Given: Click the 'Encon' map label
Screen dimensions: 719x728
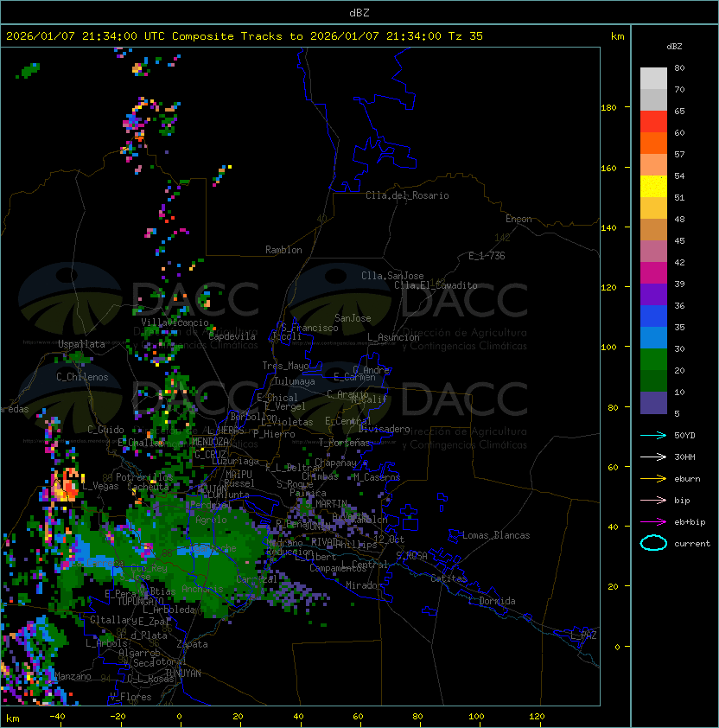Looking at the screenshot, I should tap(519, 219).
